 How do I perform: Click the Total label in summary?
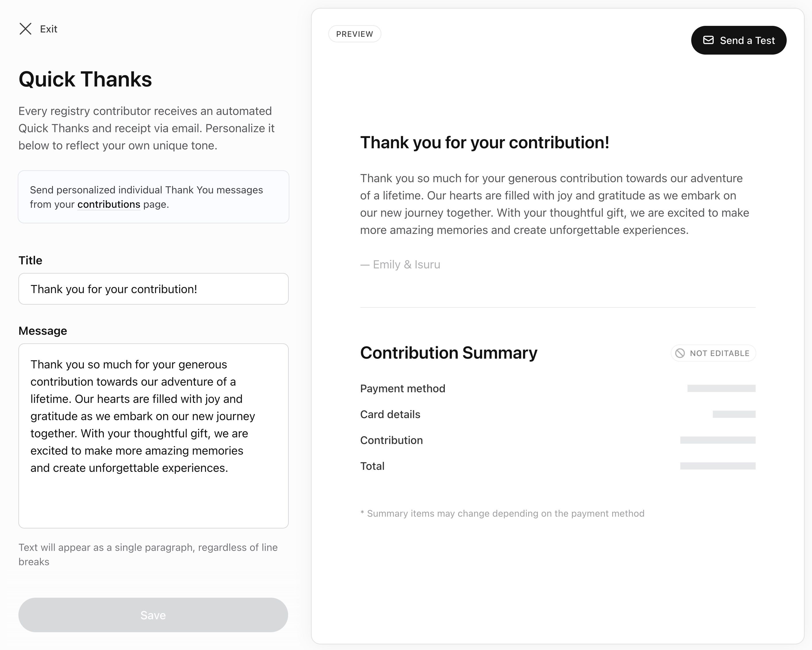point(372,466)
